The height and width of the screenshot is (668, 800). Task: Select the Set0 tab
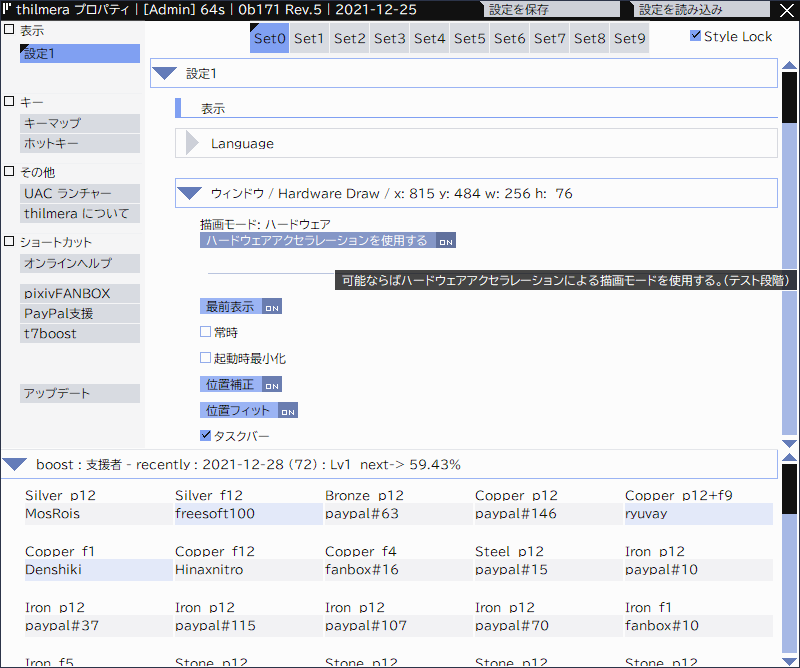click(x=269, y=38)
